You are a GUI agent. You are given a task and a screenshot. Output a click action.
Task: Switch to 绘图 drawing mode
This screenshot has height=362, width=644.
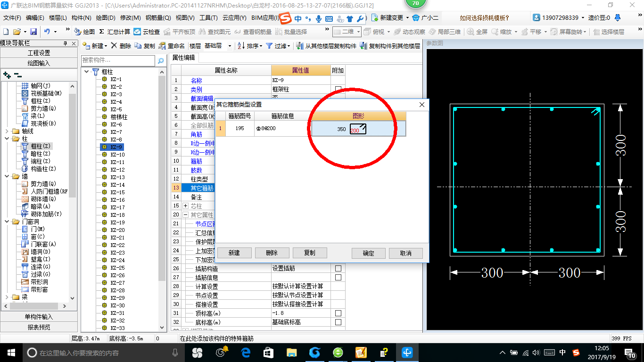point(84,32)
